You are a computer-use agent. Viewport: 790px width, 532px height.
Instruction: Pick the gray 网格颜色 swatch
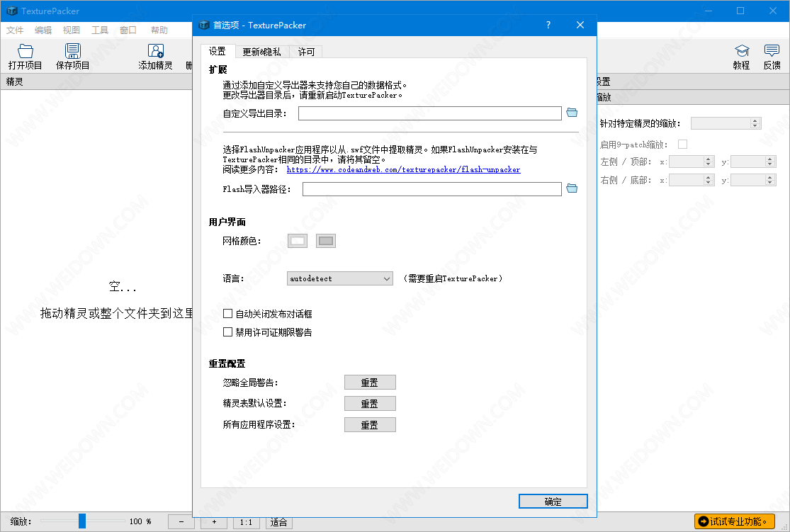coord(326,241)
